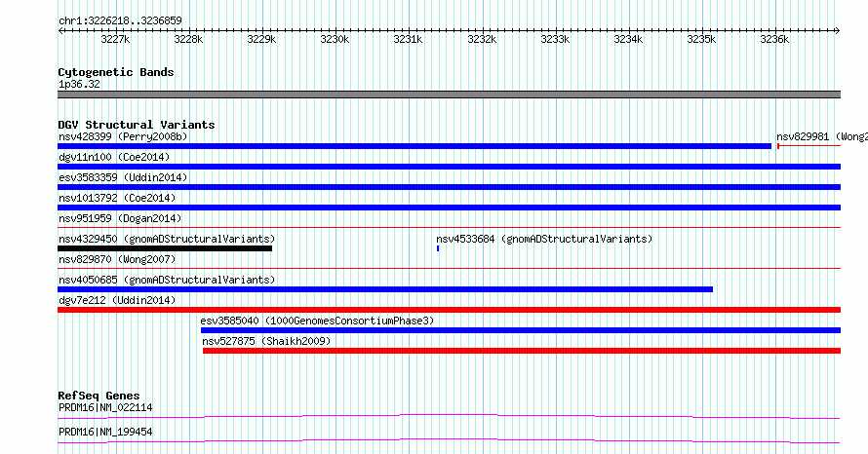Viewport: 868px width, 454px height.
Task: Select the PRDM16|NM_199454 gene label
Action: (105, 432)
